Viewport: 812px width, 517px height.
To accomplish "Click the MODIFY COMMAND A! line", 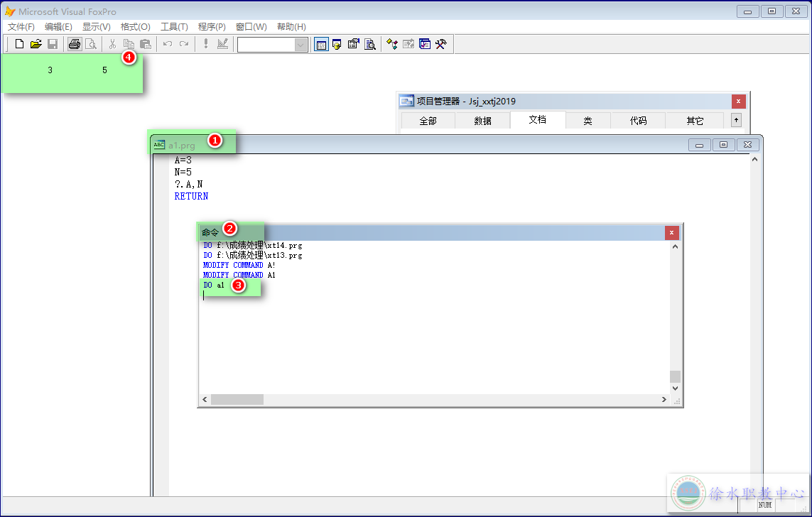I will [239, 265].
